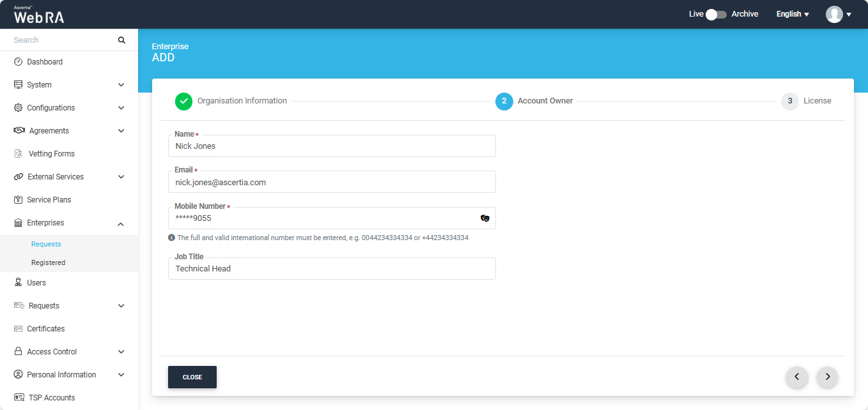Click the mobile number info icon
Viewport: 868px width, 410px height.
(x=171, y=238)
